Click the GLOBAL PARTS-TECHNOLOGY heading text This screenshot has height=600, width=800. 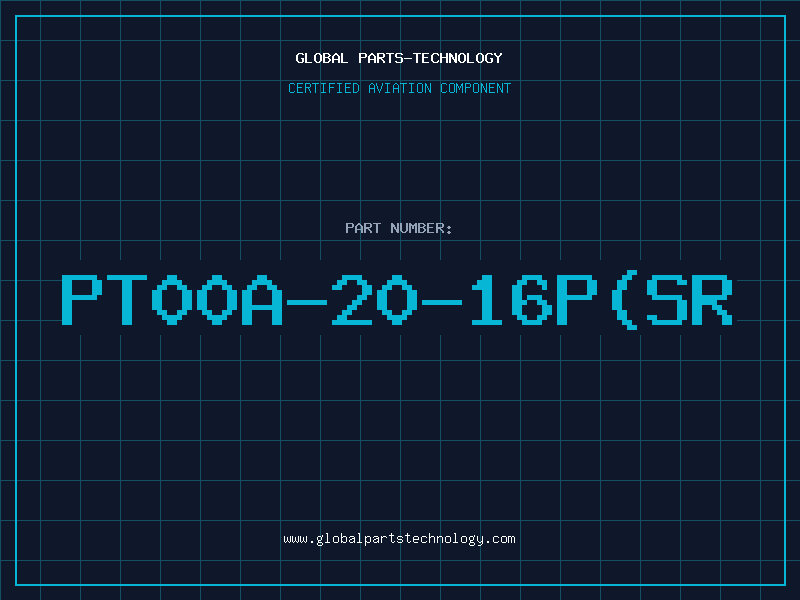tap(399, 58)
